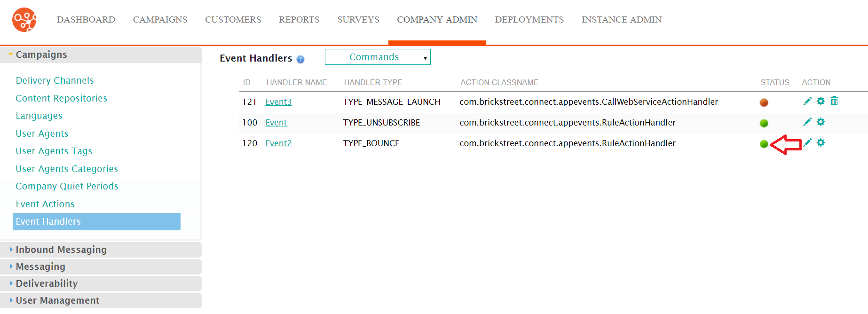The height and width of the screenshot is (314, 868).
Task: Click the ID 120 cell
Action: [250, 143]
